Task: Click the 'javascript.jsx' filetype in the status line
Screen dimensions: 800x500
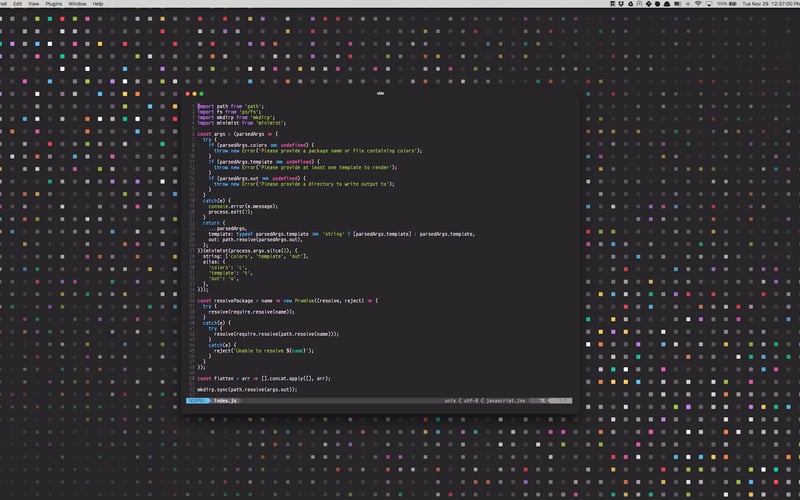Action: [x=505, y=401]
